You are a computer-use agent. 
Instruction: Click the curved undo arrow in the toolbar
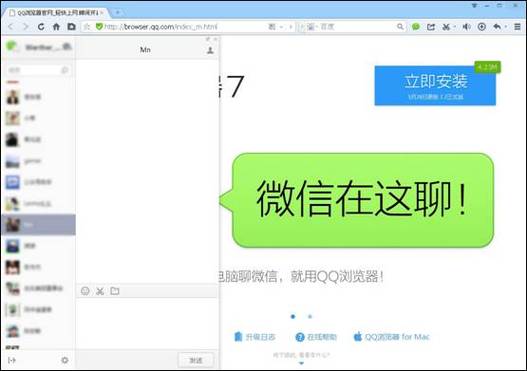(497, 27)
